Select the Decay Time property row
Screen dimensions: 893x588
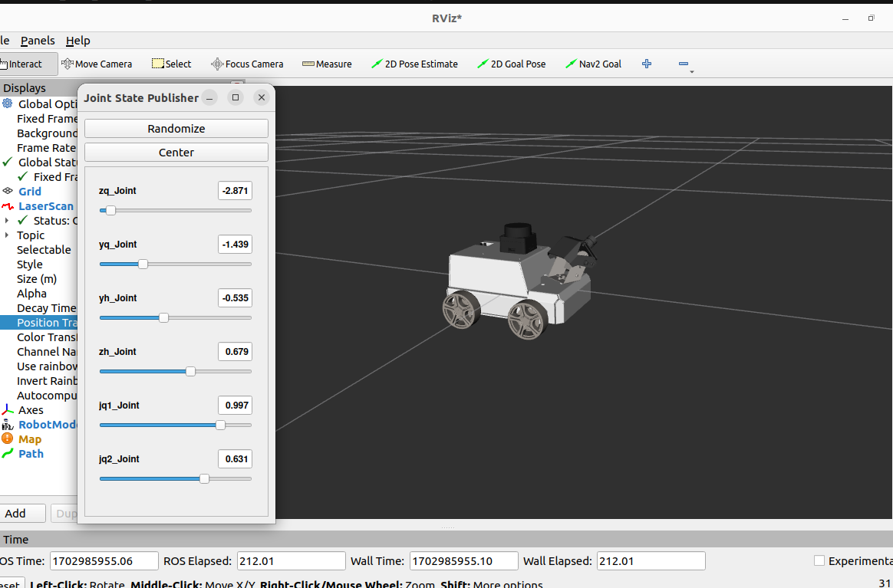[x=38, y=308]
